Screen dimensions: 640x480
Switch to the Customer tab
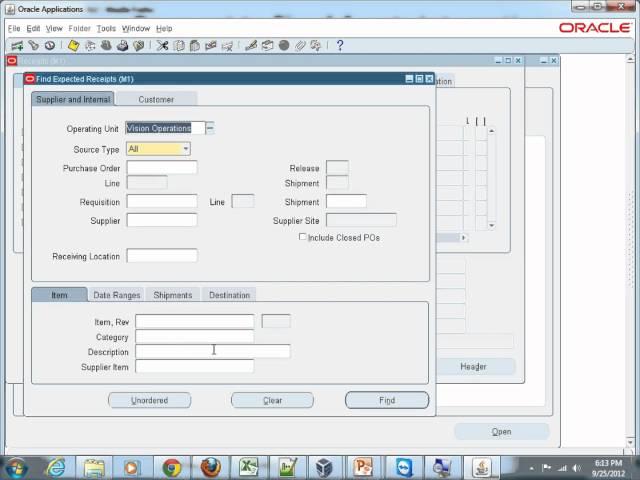pos(156,99)
